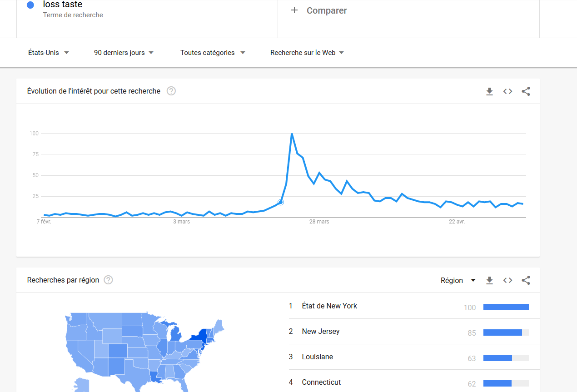Open the États-Unis country dropdown
The width and height of the screenshot is (577, 392).
[x=49, y=53]
